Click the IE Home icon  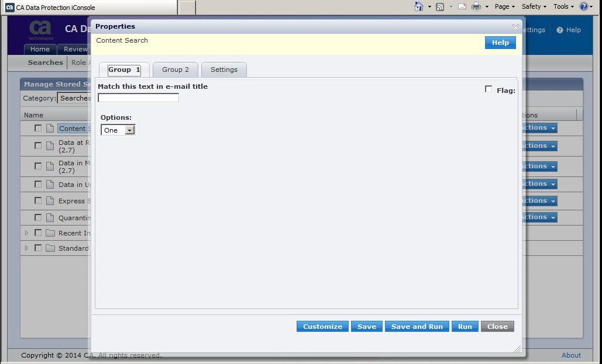click(419, 6)
